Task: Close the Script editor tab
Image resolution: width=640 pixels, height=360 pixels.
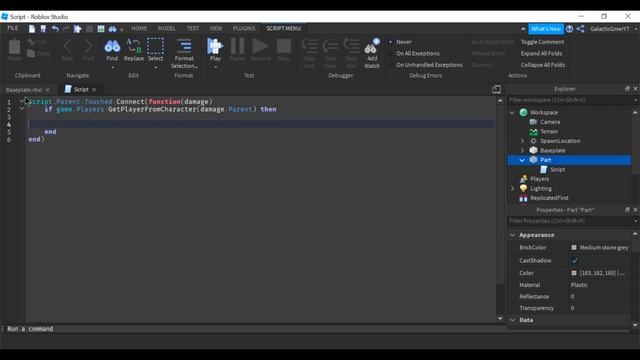Action: coord(94,89)
